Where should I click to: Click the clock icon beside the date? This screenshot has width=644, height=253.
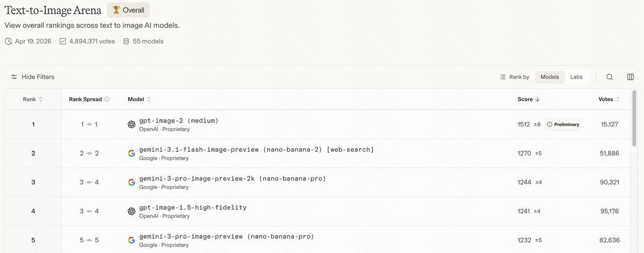click(x=8, y=41)
